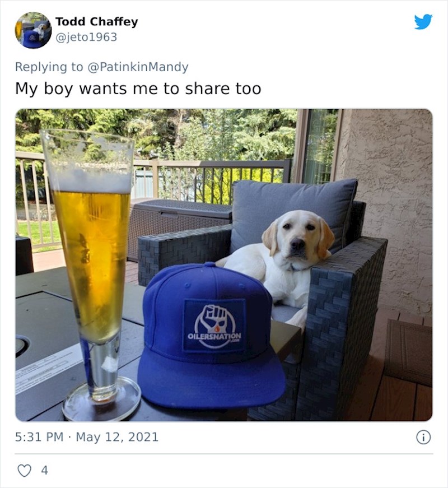Click the like count number 4
Image resolution: width=448 pixels, height=488 pixels.
pos(44,470)
